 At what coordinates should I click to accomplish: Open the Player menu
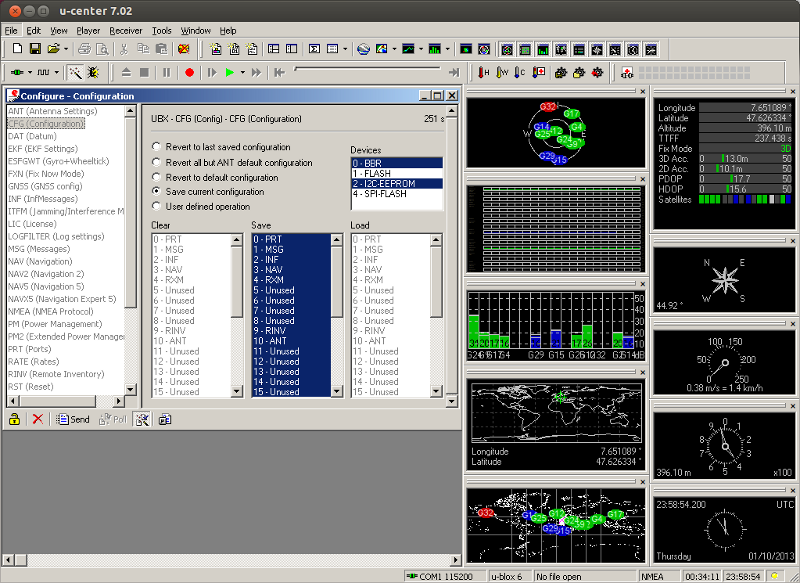click(88, 31)
